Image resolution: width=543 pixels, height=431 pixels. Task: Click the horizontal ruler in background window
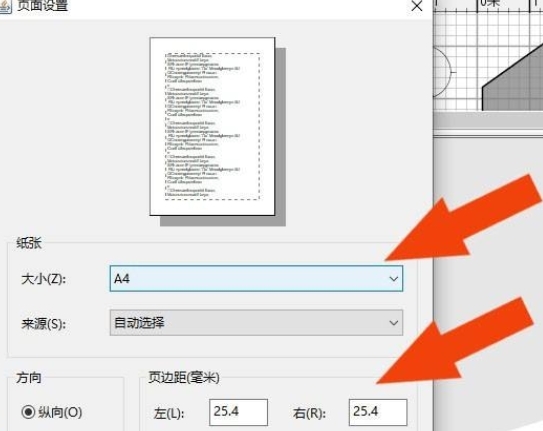pos(488,6)
